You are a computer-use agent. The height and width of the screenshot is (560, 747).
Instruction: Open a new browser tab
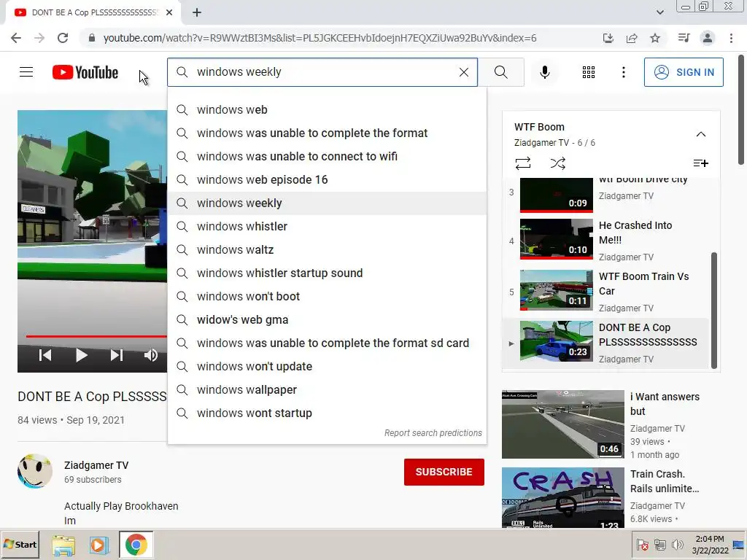tap(197, 13)
